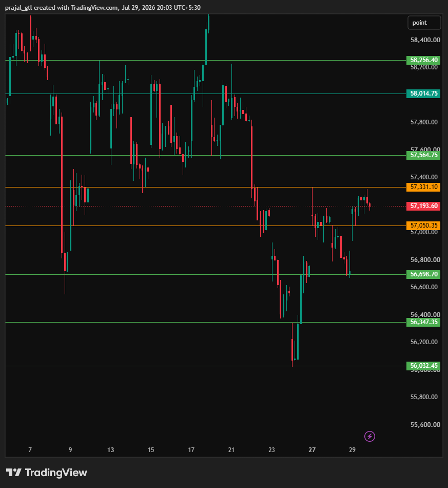Click the 57,800.00 price axis value
Screen dimensions: 448x488
pyautogui.click(x=424, y=122)
